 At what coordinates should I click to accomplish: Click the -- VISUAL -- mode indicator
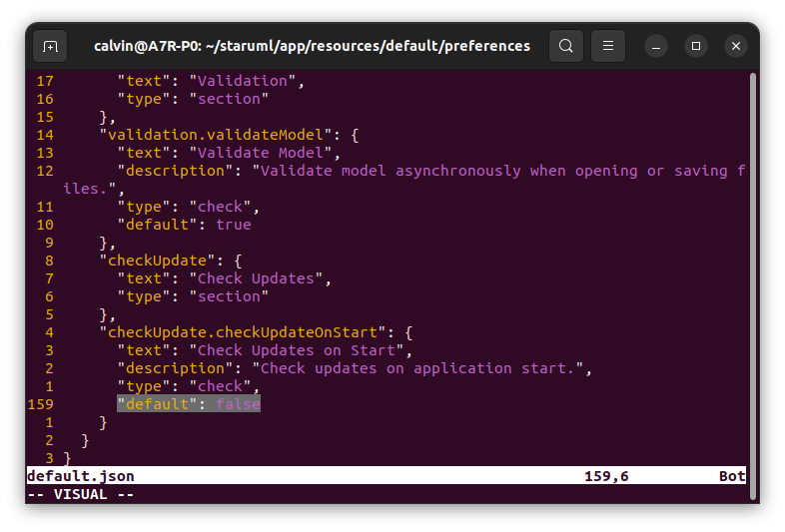pyautogui.click(x=80, y=494)
